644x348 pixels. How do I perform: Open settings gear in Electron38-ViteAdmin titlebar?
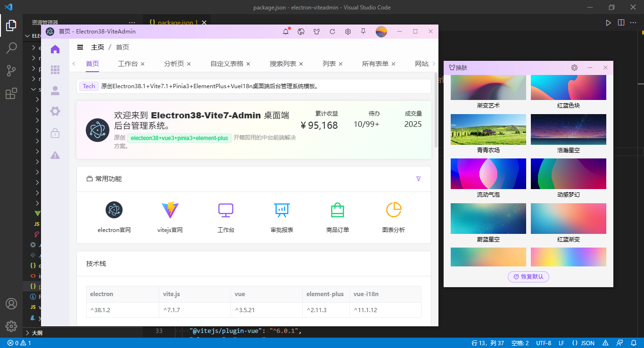tap(348, 32)
